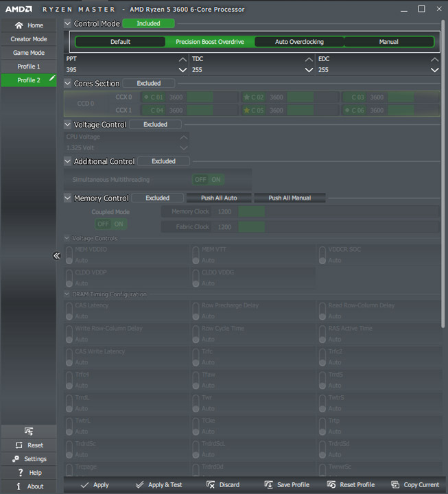Viewport: 448px width, 494px height.
Task: Toggle Additional Control Excluded button
Action: [163, 161]
